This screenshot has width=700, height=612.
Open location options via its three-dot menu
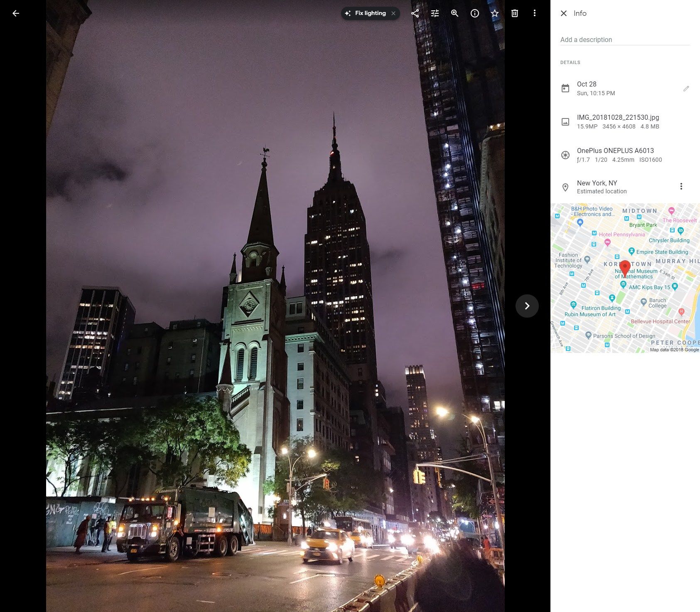click(x=681, y=186)
